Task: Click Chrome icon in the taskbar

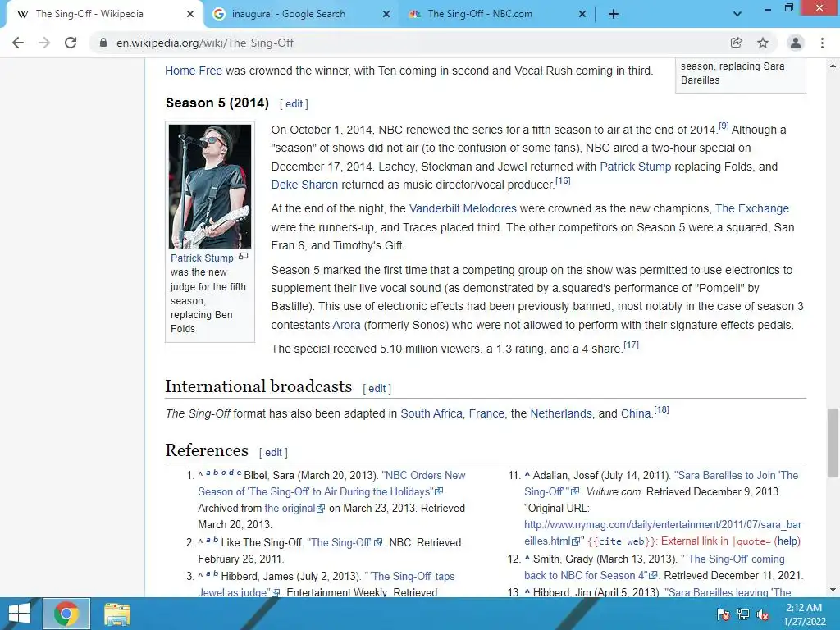Action: [x=66, y=614]
